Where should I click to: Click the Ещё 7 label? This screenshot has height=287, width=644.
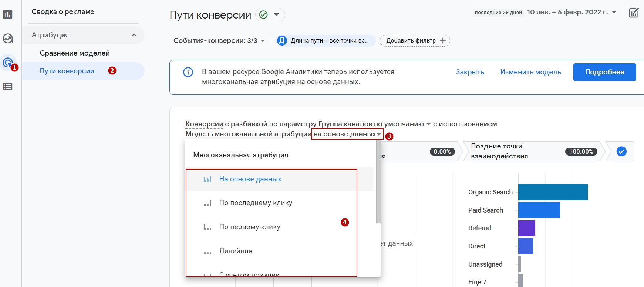477,282
